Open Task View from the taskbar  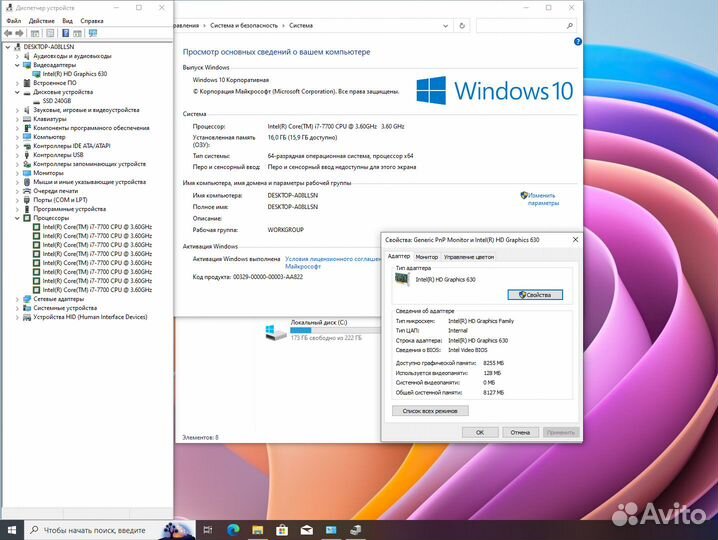click(207, 530)
